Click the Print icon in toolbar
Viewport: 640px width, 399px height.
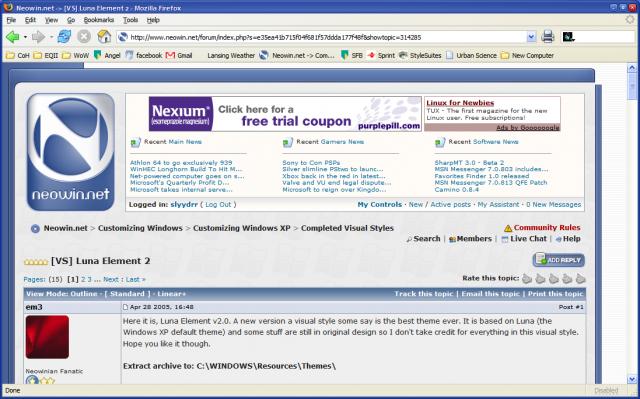[x=548, y=37]
